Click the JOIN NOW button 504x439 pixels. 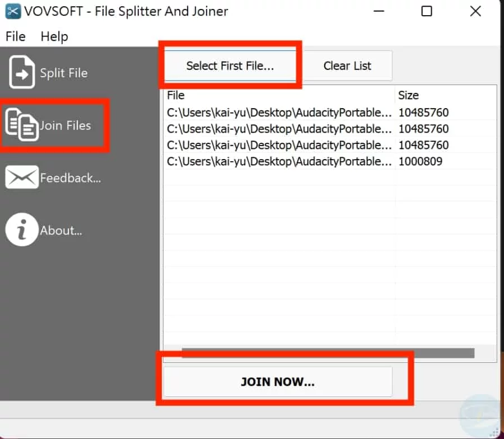tap(278, 381)
